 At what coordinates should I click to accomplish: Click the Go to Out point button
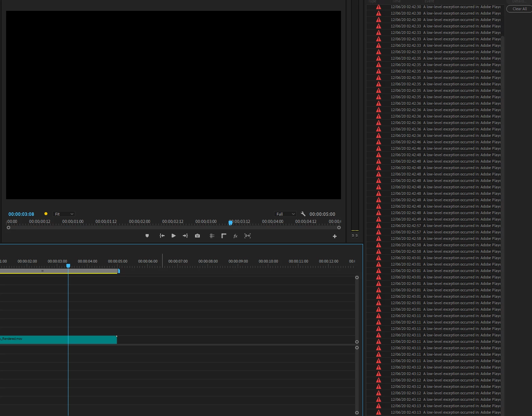click(185, 236)
